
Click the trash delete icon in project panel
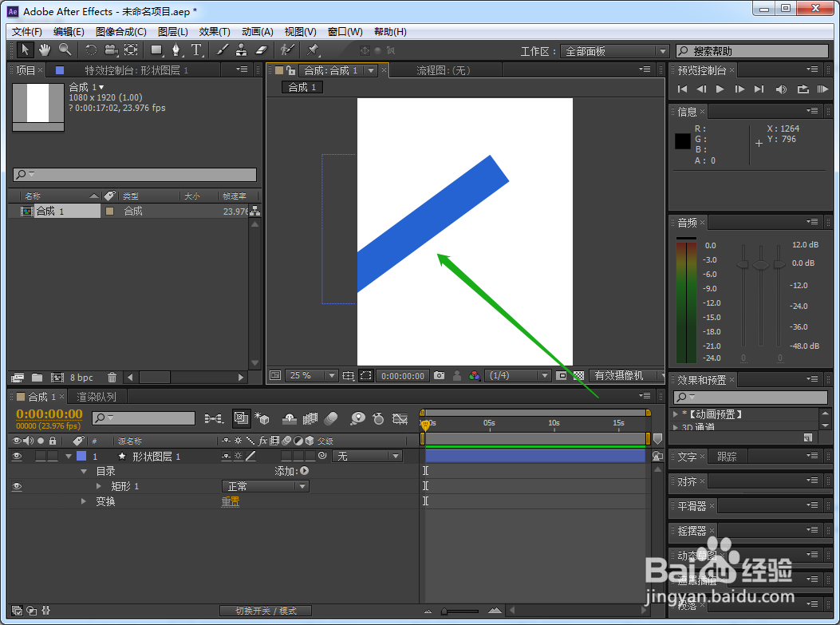click(x=112, y=378)
